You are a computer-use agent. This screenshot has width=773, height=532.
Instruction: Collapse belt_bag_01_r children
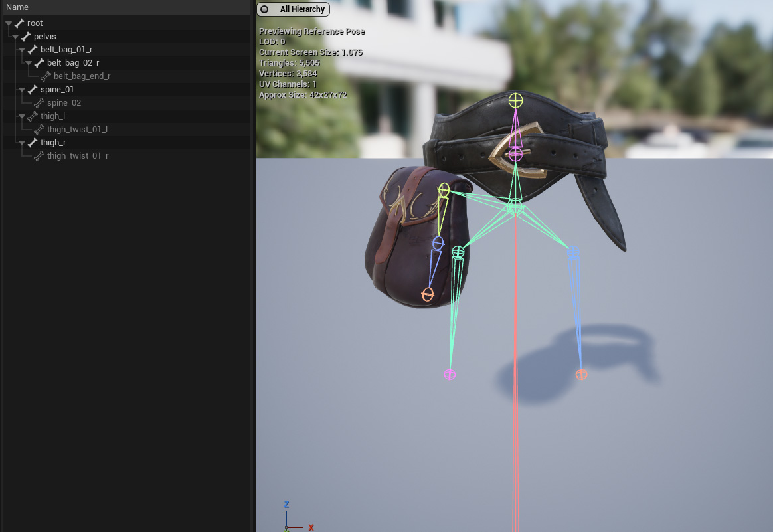(x=22, y=50)
